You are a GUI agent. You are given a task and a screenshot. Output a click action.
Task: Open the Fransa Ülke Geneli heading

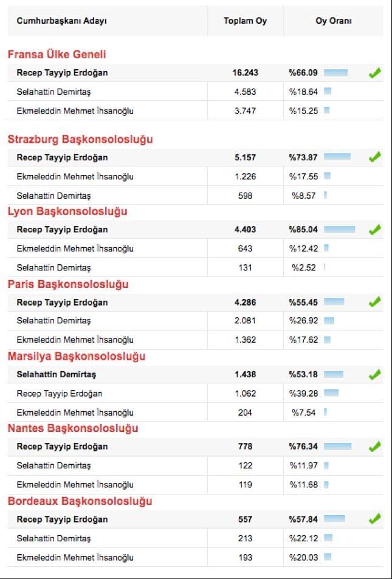click(x=57, y=55)
